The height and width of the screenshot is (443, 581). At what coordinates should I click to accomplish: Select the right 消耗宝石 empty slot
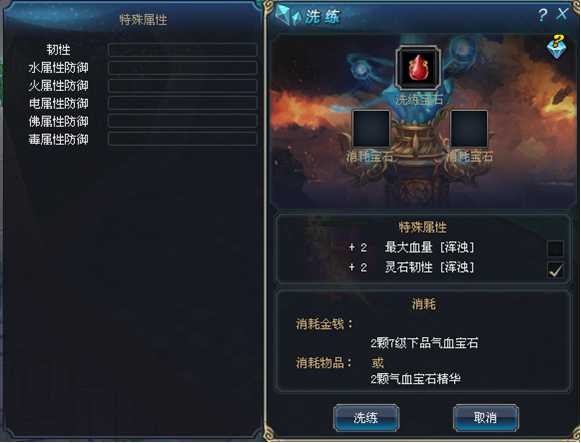(469, 128)
